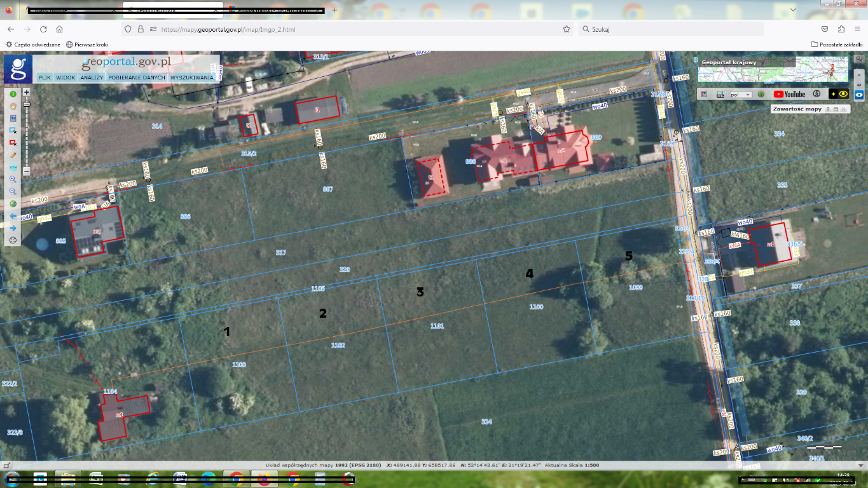The width and height of the screenshot is (868, 488).
Task: Click the plus button on zoom slider
Action: pos(27,92)
